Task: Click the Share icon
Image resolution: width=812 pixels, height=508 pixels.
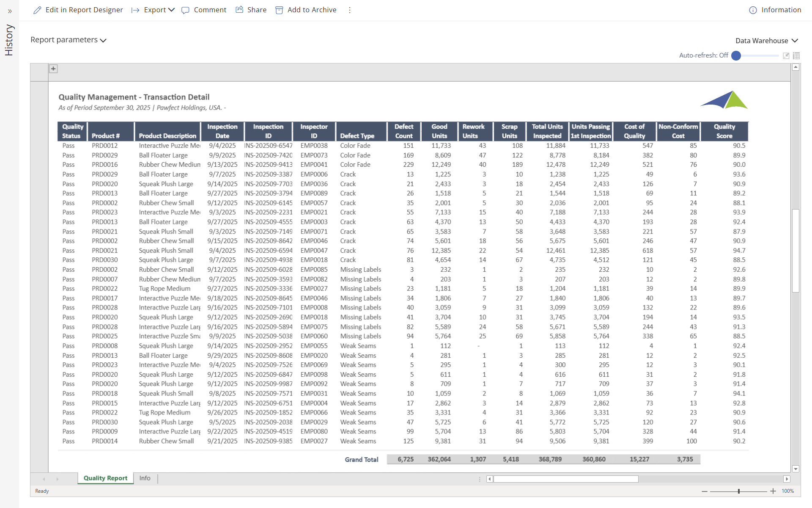Action: (x=239, y=10)
